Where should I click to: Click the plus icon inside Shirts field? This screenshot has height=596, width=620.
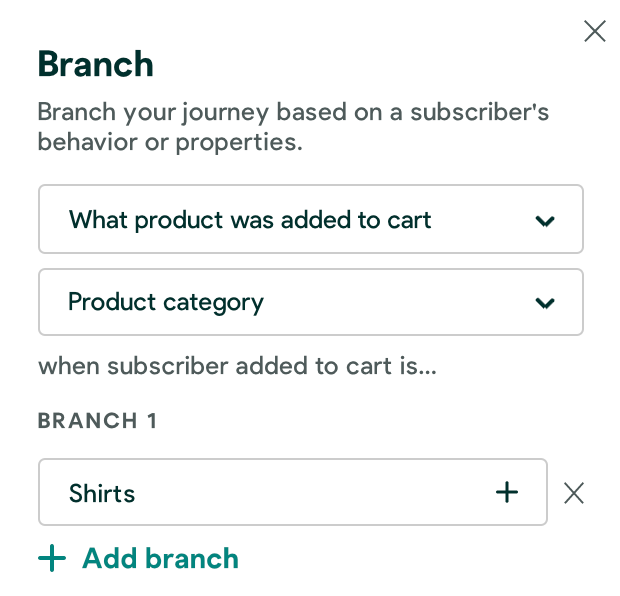click(x=508, y=492)
